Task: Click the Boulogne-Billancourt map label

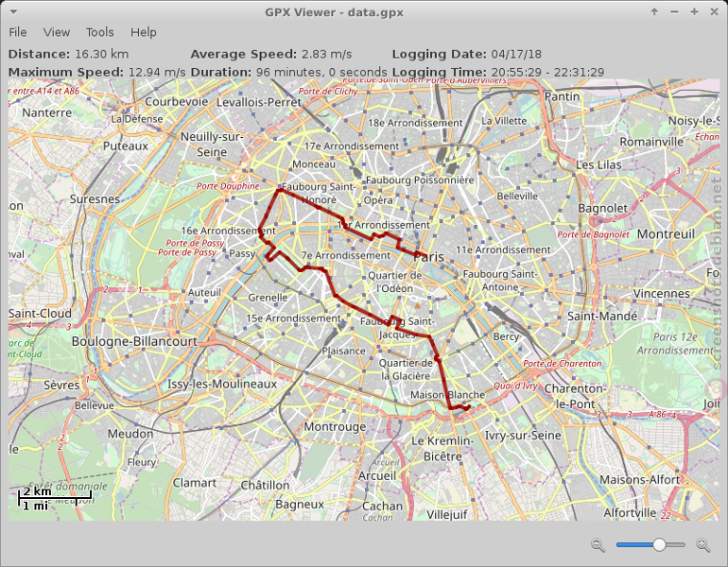Action: point(134,341)
